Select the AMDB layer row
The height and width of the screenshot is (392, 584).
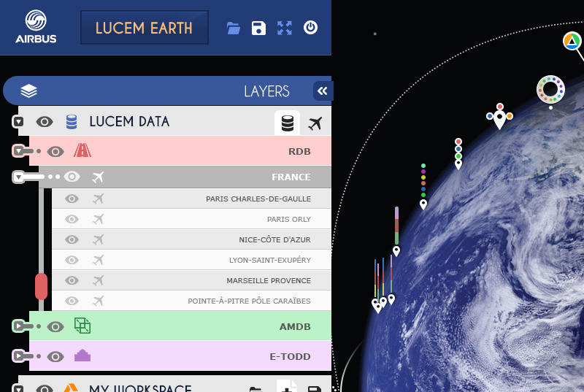coord(180,326)
